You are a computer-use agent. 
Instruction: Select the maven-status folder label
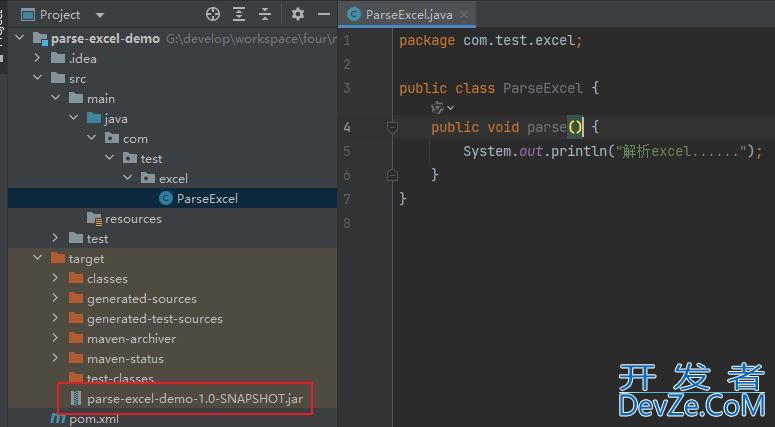click(126, 358)
